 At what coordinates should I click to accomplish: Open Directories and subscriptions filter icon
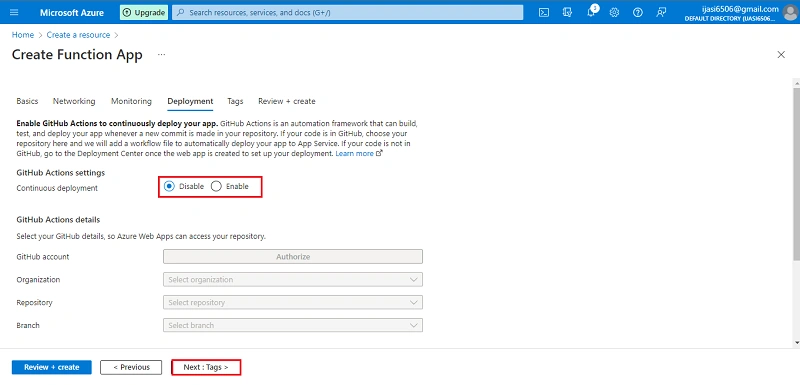pyautogui.click(x=567, y=12)
